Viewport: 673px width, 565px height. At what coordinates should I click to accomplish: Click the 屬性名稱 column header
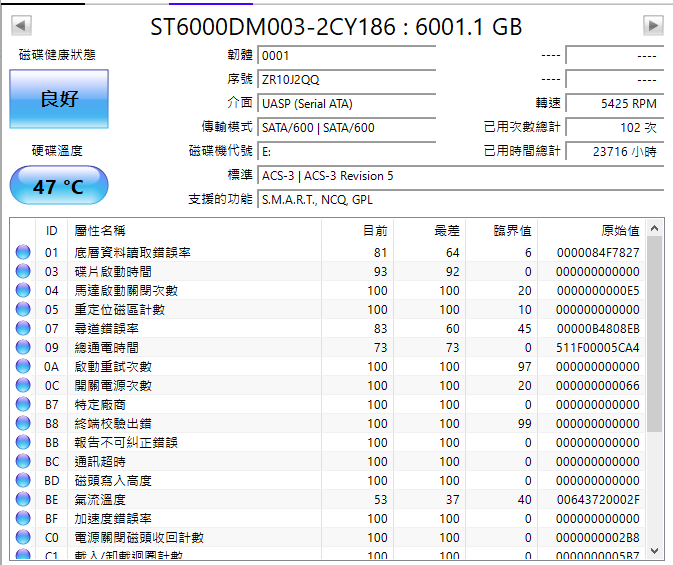(194, 231)
